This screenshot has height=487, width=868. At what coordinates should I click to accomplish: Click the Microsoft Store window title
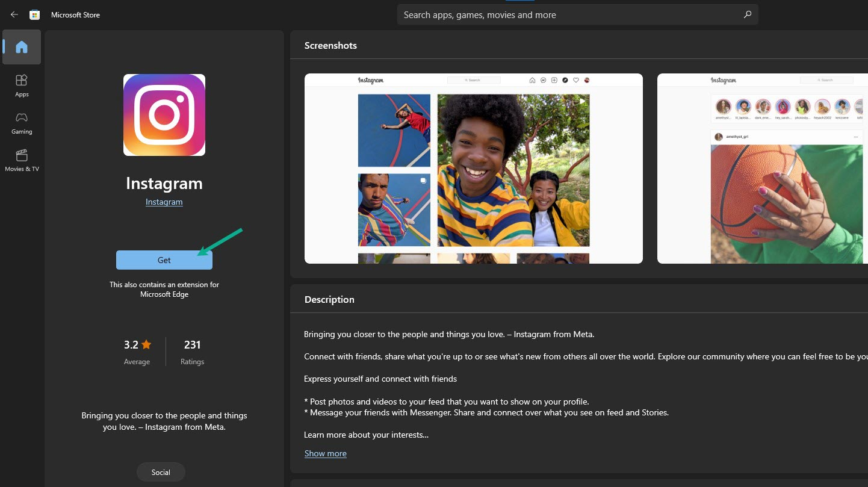point(75,14)
